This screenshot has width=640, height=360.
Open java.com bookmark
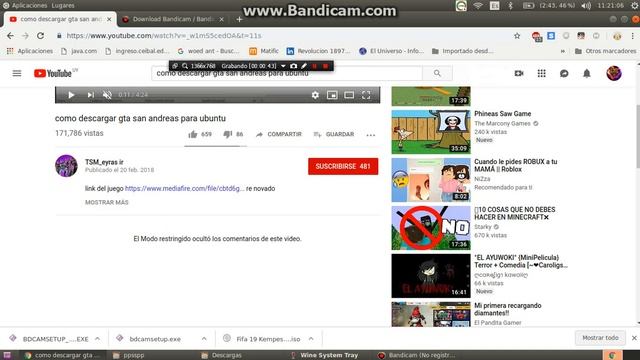tap(79, 51)
